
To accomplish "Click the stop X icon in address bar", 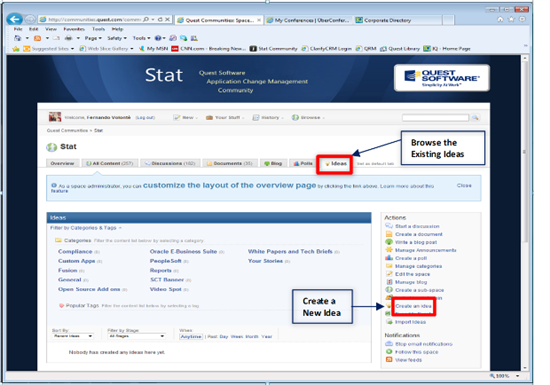I will [168, 20].
